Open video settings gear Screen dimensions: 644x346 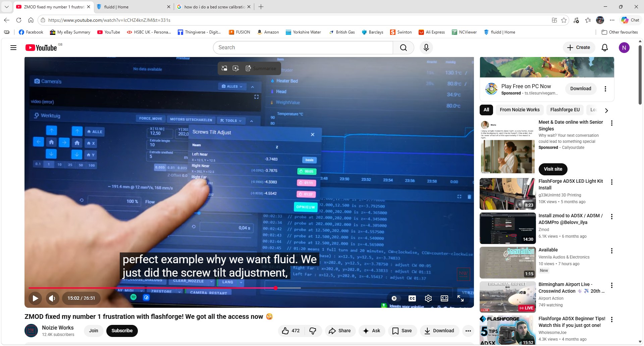click(x=428, y=298)
